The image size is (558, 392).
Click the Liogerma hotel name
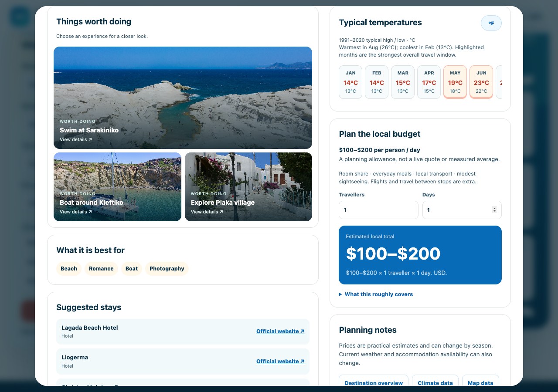click(75, 357)
